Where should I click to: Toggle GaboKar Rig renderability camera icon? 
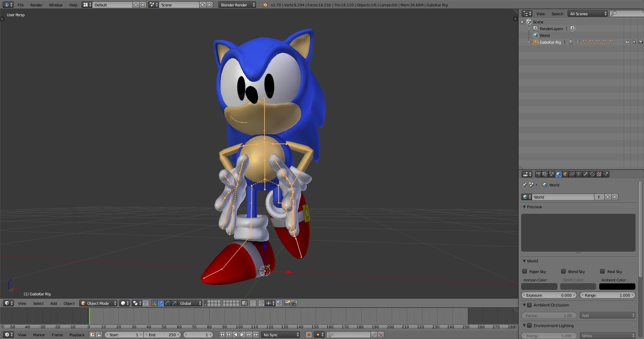(641, 42)
